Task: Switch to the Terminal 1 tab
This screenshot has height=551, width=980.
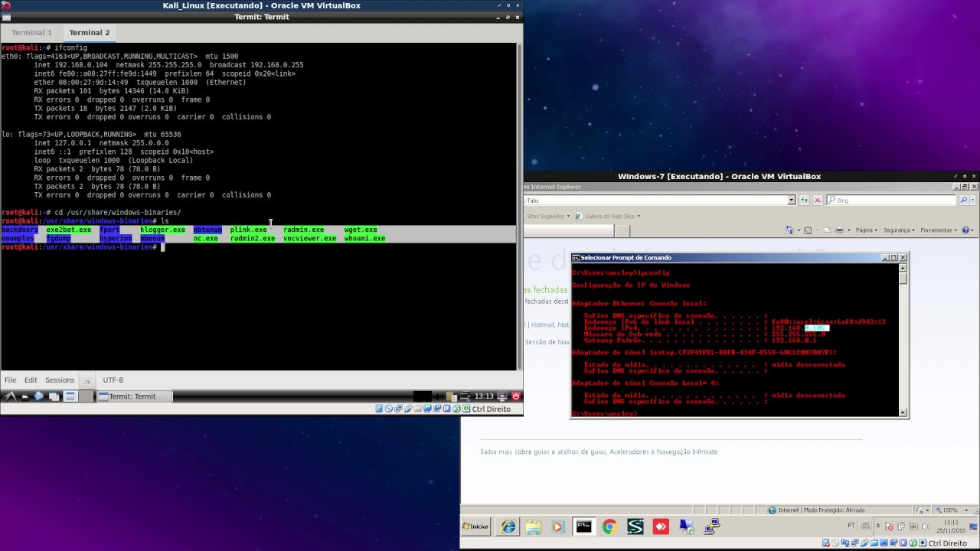Action: [31, 33]
